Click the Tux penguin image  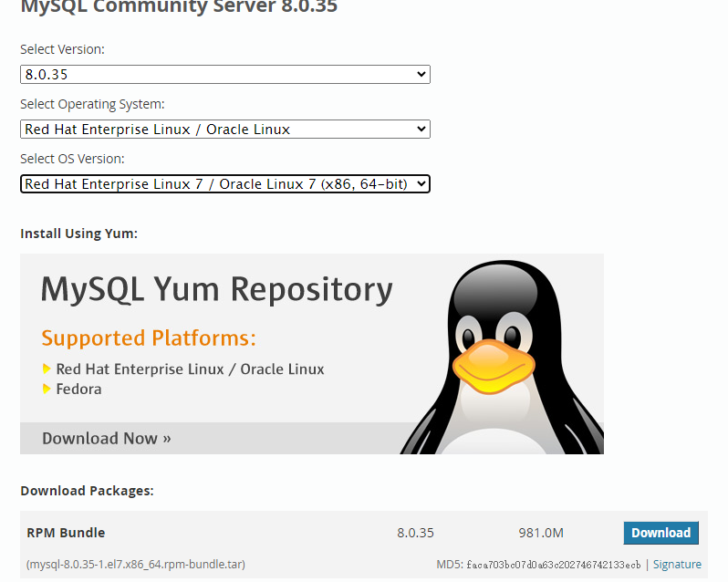coord(502,358)
